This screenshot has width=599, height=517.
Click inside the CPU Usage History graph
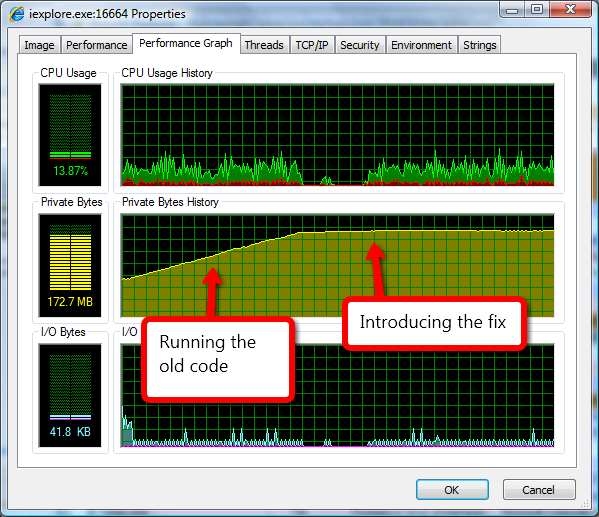pyautogui.click(x=338, y=135)
